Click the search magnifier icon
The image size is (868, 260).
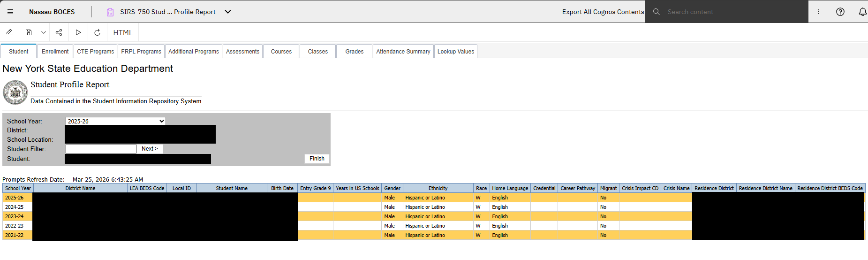(x=657, y=12)
